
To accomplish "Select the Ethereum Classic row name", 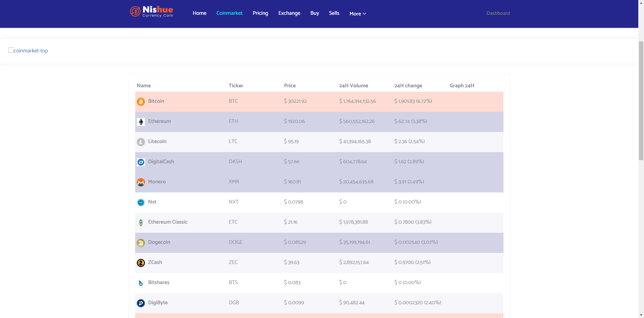I will (168, 222).
